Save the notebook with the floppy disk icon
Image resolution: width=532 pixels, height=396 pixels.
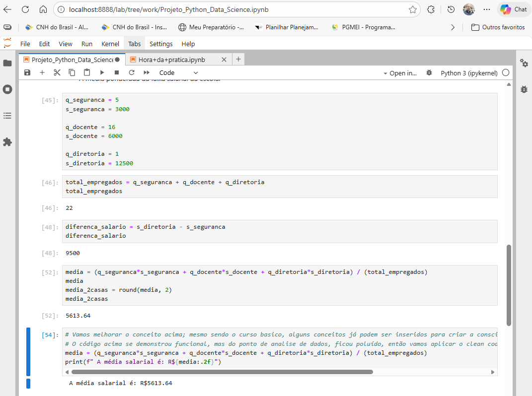coord(27,72)
